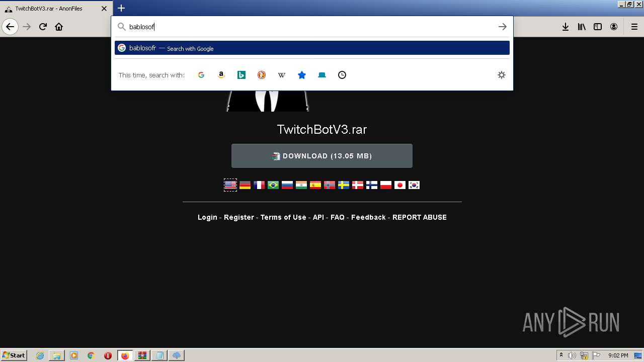Image resolution: width=644 pixels, height=362 pixels.
Task: Switch language to Danish flag
Action: [358, 185]
